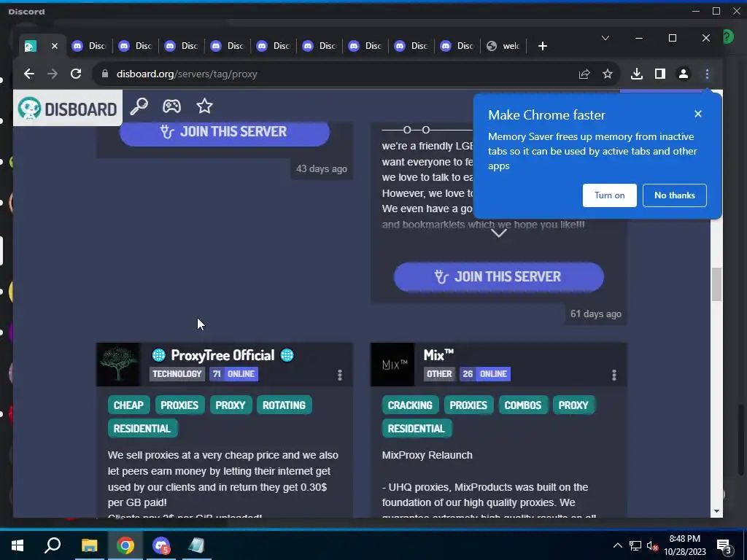747x560 pixels.
Task: Switch to the second Discord tab
Action: [135, 46]
